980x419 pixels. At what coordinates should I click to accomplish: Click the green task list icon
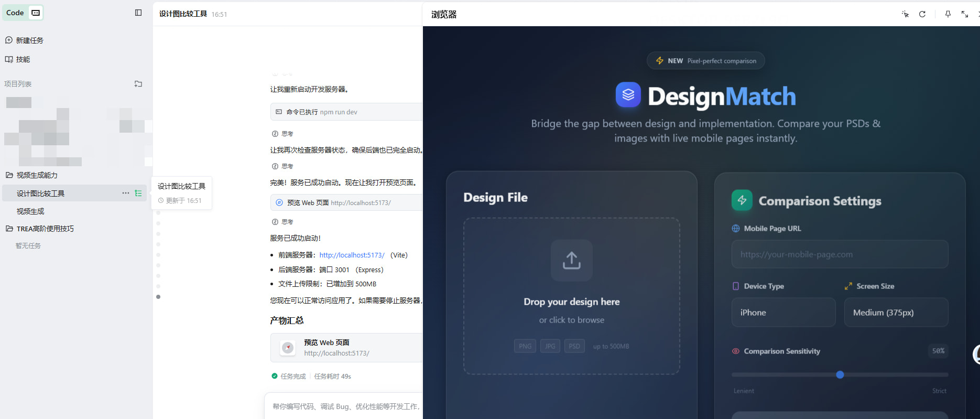(x=138, y=193)
